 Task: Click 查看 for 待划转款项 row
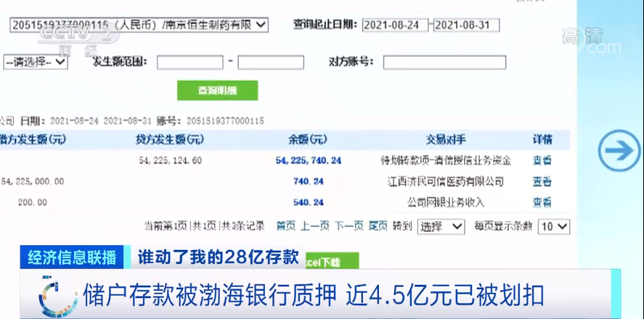[542, 160]
